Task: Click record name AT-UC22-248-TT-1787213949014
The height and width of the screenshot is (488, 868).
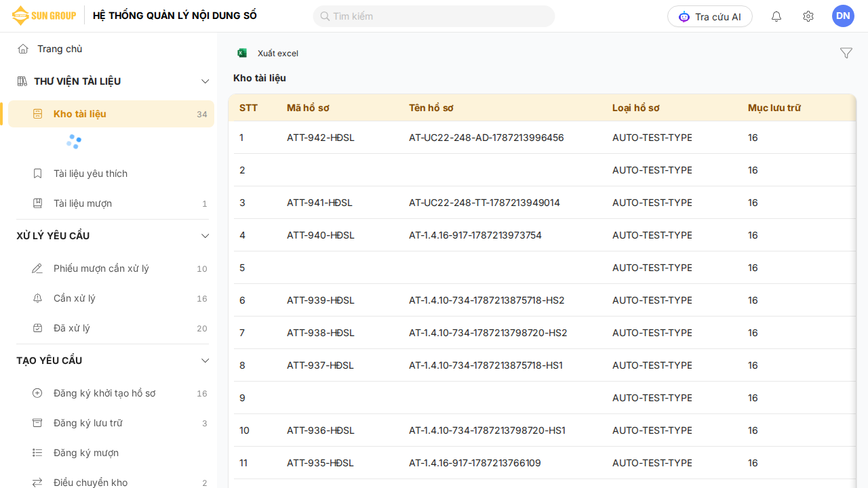Action: (x=484, y=203)
